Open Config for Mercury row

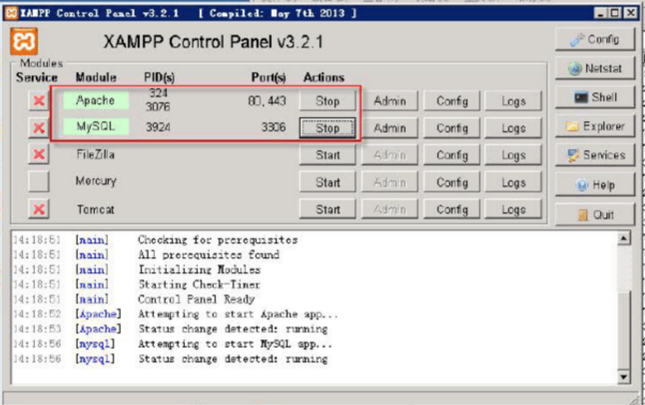(452, 183)
